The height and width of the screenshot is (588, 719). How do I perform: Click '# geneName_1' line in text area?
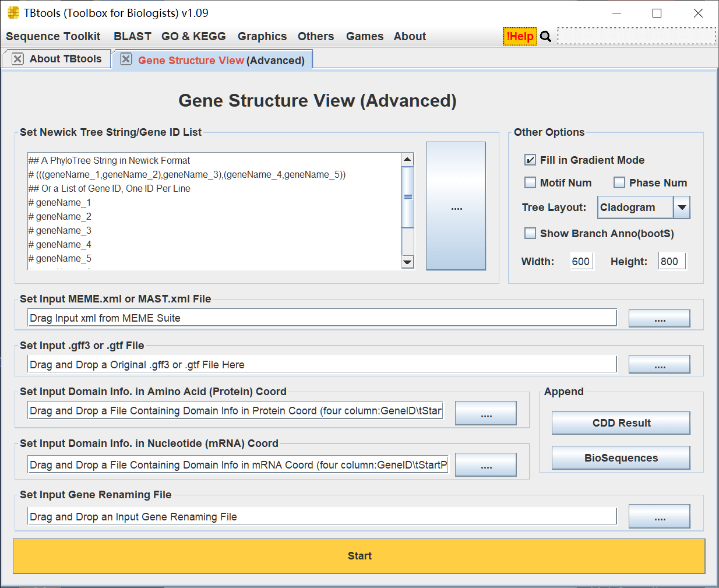coord(59,202)
